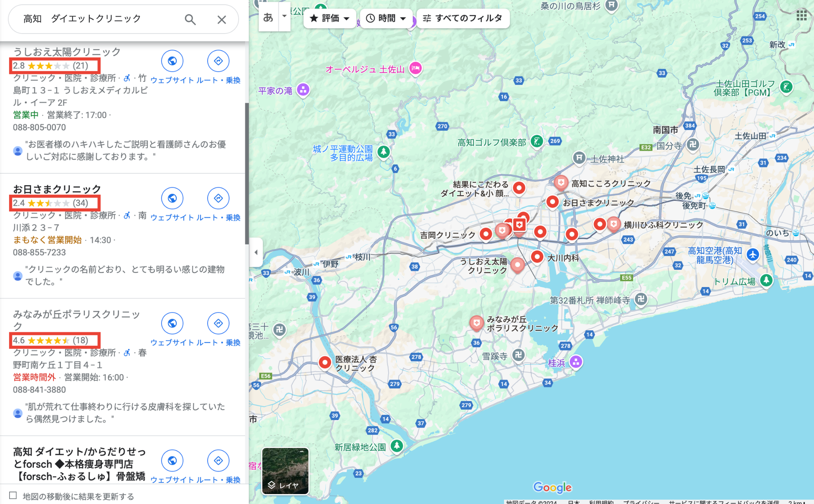The width and height of the screenshot is (814, 504).
Task: Click phone number 088-855-7233
Action: [x=39, y=252]
